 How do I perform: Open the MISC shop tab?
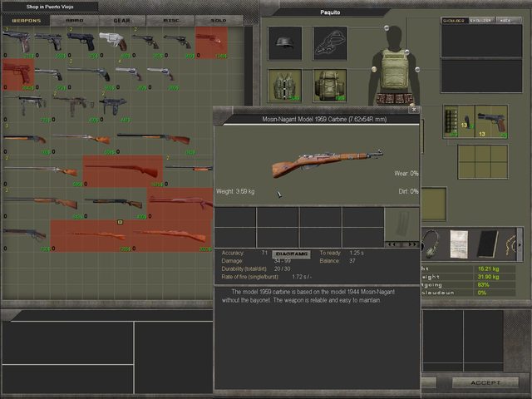[170, 21]
